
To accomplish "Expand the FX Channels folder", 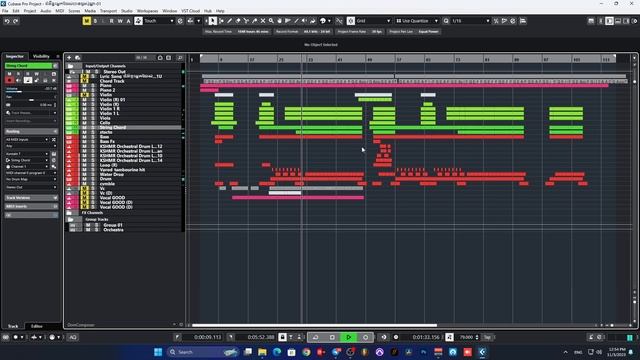I will pos(69,213).
